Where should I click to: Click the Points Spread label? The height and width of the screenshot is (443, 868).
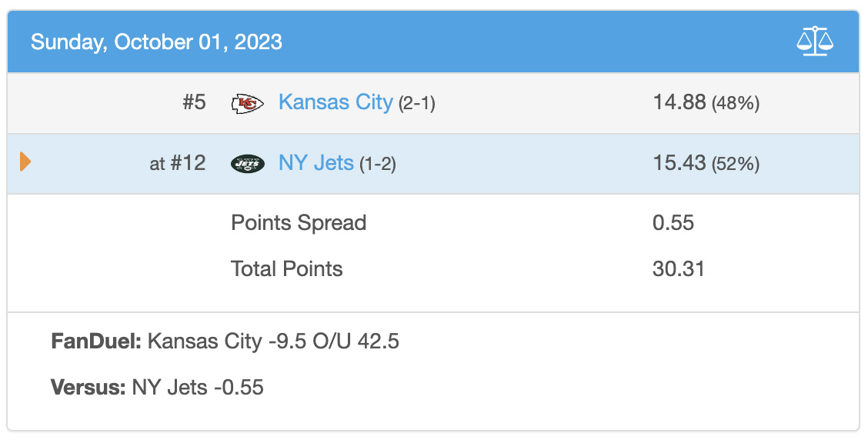(x=299, y=223)
